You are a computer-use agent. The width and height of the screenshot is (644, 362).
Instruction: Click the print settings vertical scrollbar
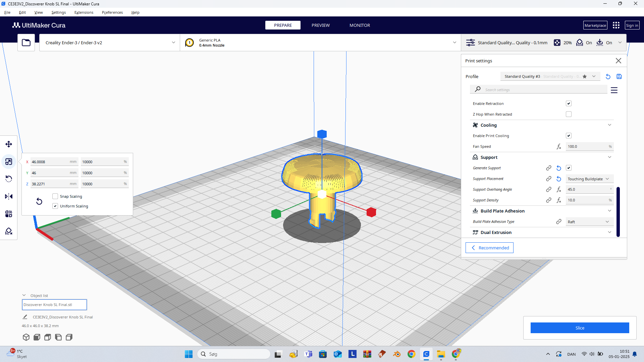(x=618, y=212)
